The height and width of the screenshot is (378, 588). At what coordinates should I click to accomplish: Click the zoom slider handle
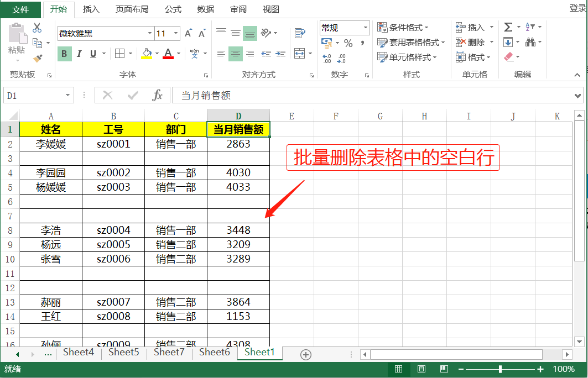500,369
